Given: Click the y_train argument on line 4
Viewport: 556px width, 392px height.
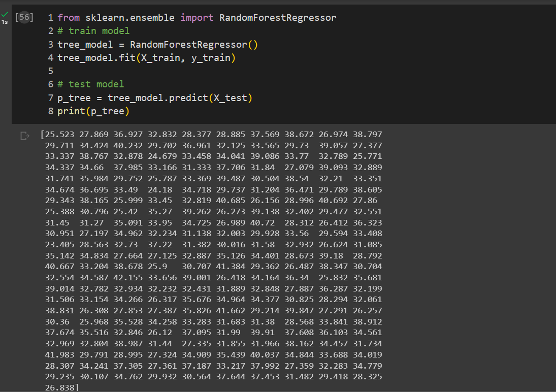Looking at the screenshot, I should pyautogui.click(x=211, y=58).
